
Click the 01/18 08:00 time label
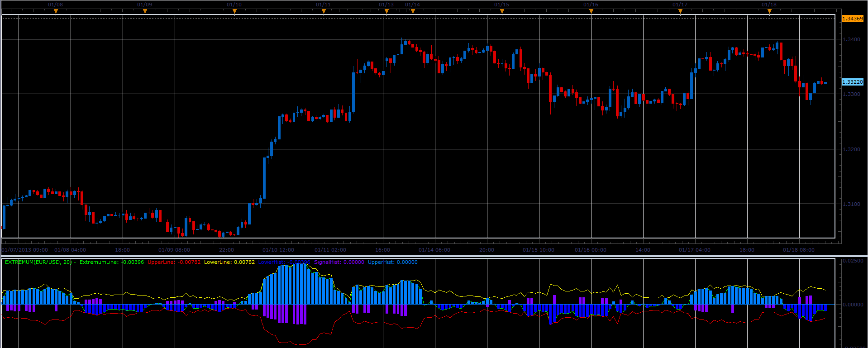(799, 250)
